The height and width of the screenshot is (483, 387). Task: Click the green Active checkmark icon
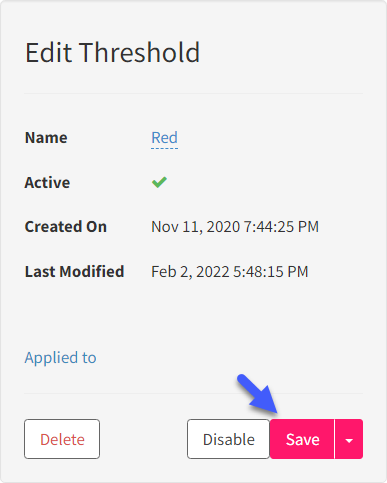coord(159,182)
